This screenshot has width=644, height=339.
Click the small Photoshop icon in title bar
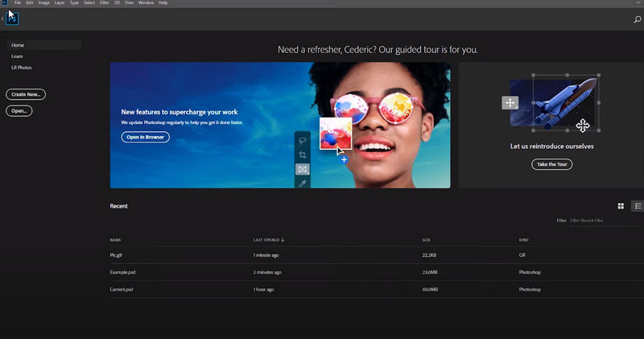pos(5,2)
